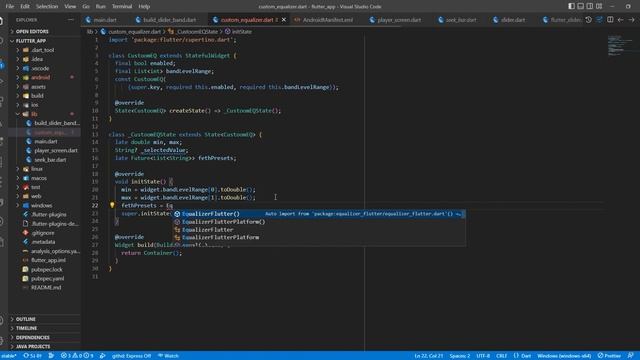Click githd Express Off toggle in status bar
This screenshot has height=360, width=640.
coord(131,356)
